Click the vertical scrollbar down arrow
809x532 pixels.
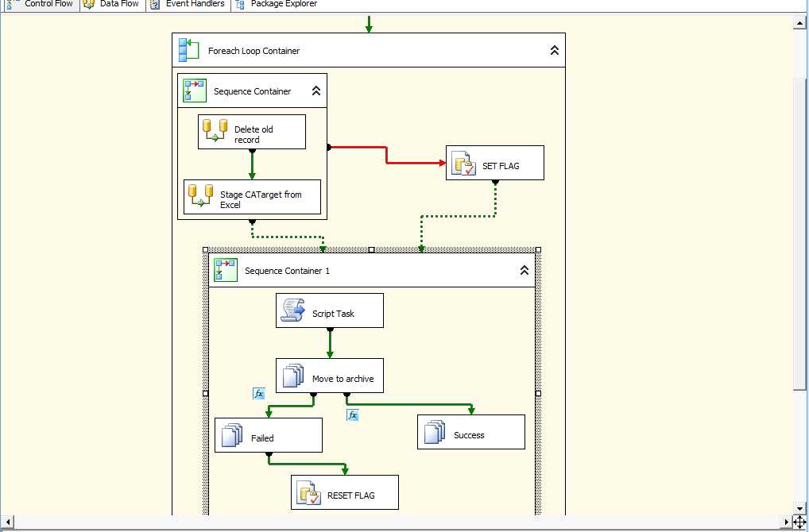(799, 508)
